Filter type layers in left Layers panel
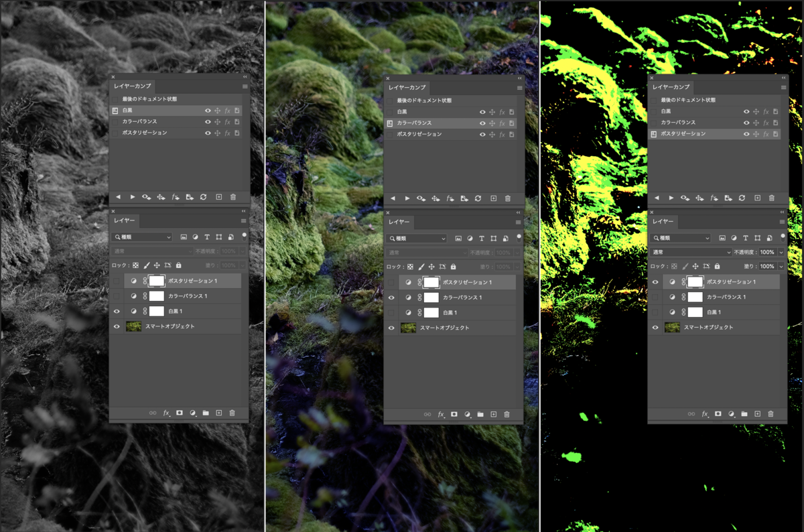The height and width of the screenshot is (532, 804). (207, 237)
